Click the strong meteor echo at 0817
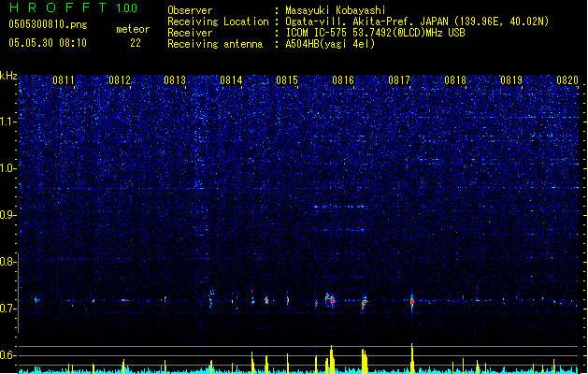The height and width of the screenshot is (374, 588). point(411,301)
